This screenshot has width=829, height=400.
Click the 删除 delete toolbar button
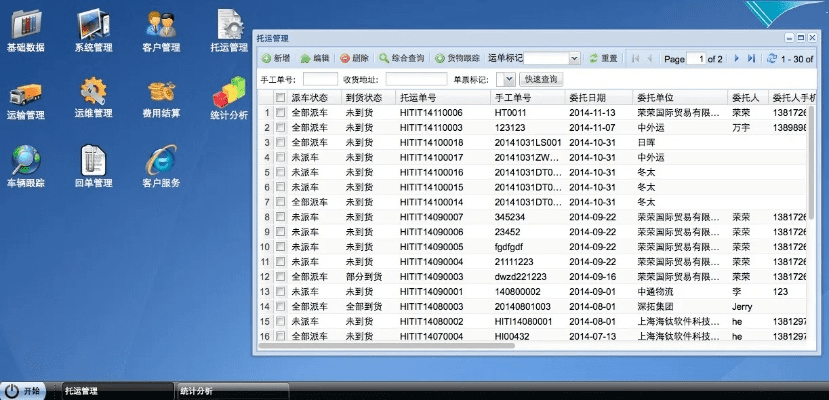click(355, 59)
